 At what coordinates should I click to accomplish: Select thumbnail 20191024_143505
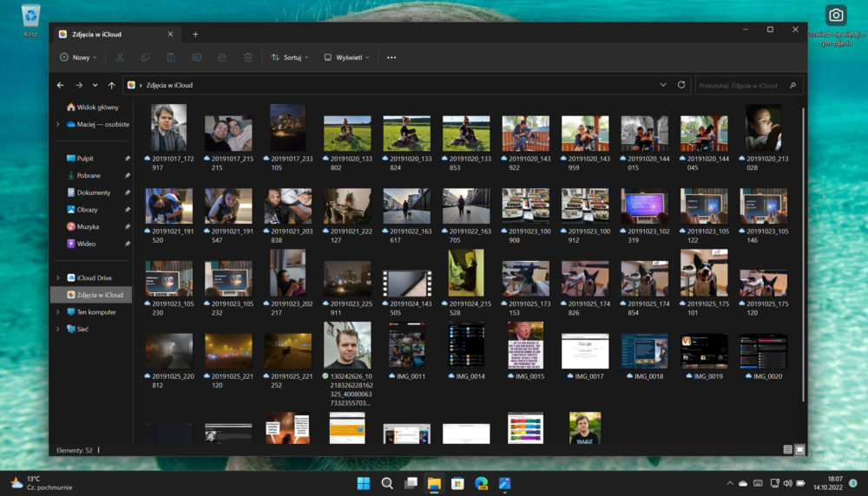click(407, 292)
